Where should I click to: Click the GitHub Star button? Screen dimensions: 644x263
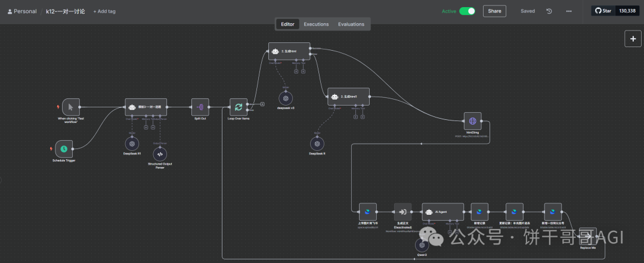pos(603,11)
